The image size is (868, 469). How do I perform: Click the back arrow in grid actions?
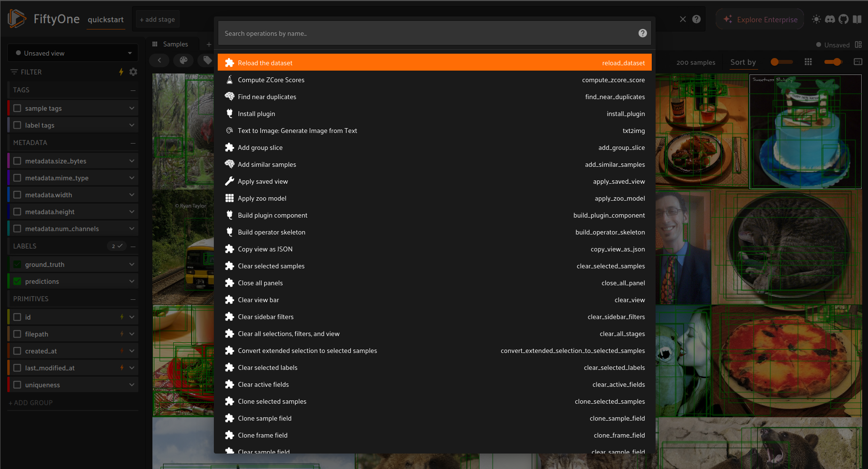click(x=159, y=60)
